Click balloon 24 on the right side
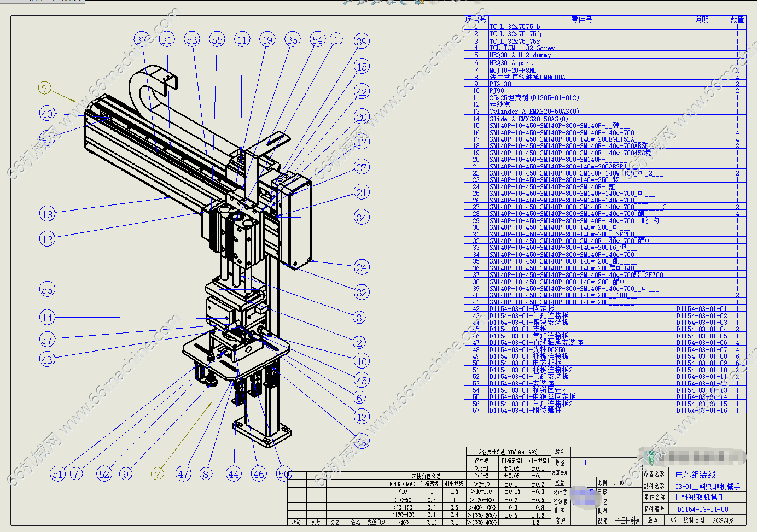Image resolution: width=757 pixels, height=532 pixels. [x=362, y=267]
